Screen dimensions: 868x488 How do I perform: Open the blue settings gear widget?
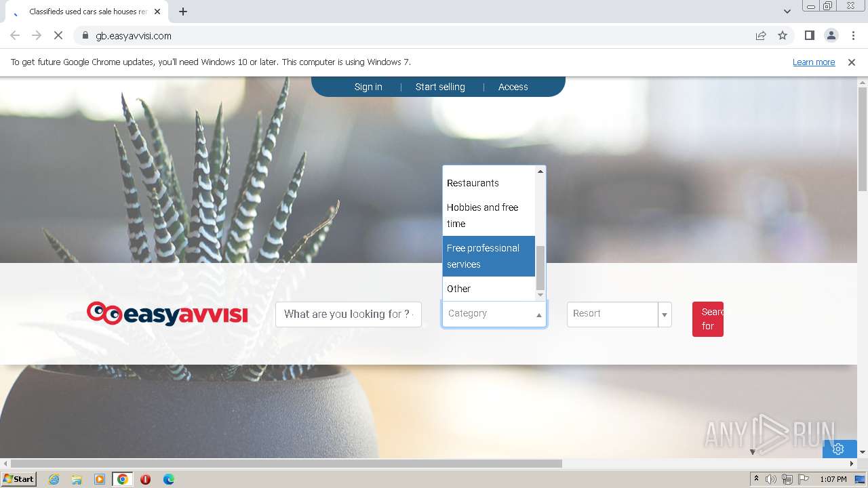tap(838, 449)
